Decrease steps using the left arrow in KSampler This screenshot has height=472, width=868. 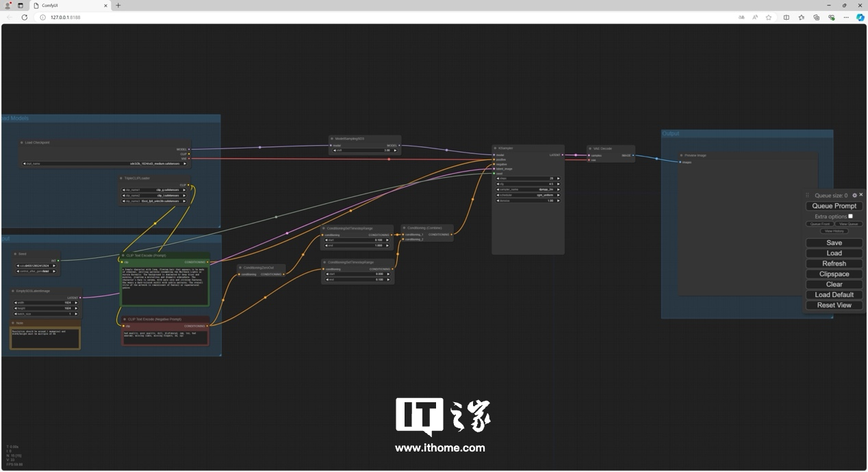(x=498, y=179)
